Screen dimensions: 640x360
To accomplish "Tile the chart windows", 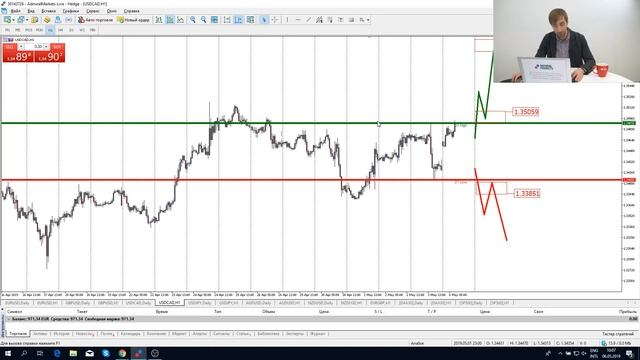I will 214,20.
